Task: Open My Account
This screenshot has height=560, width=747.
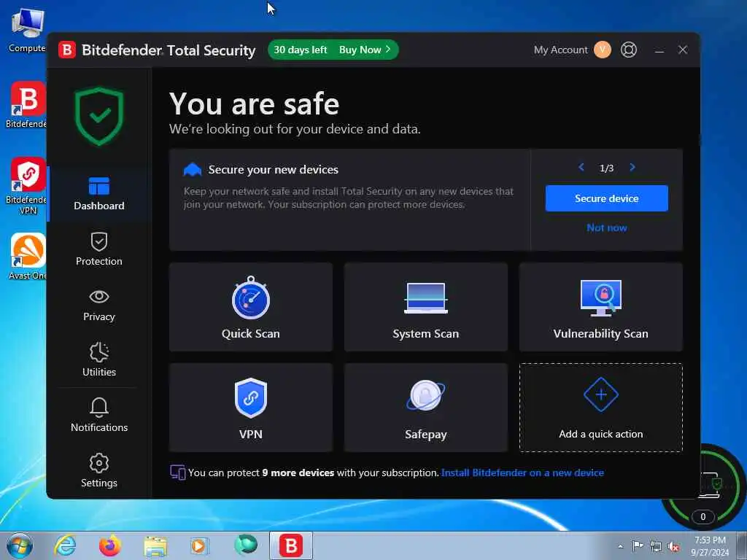Action: (561, 50)
